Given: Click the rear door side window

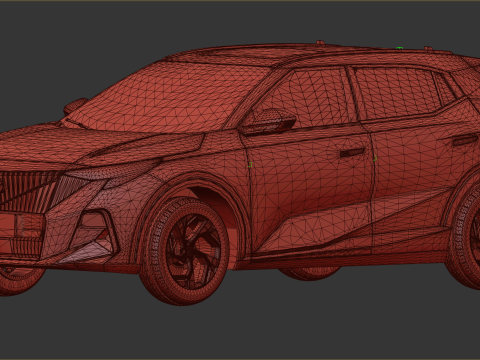Looking at the screenshot, I should (x=397, y=92).
